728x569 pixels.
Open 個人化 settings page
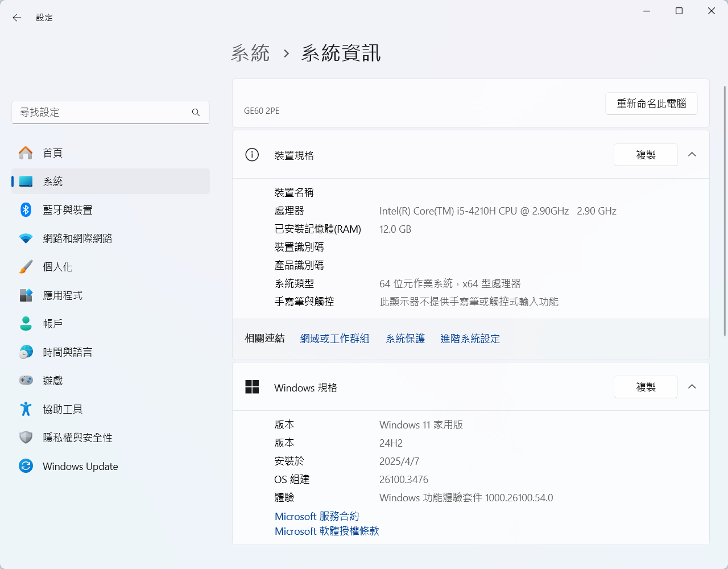coord(110,267)
